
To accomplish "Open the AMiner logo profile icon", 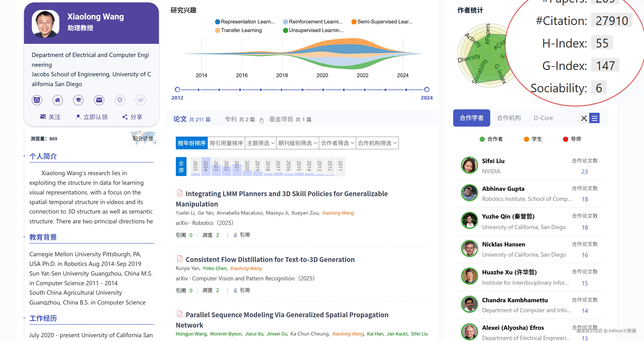I will coord(37,100).
